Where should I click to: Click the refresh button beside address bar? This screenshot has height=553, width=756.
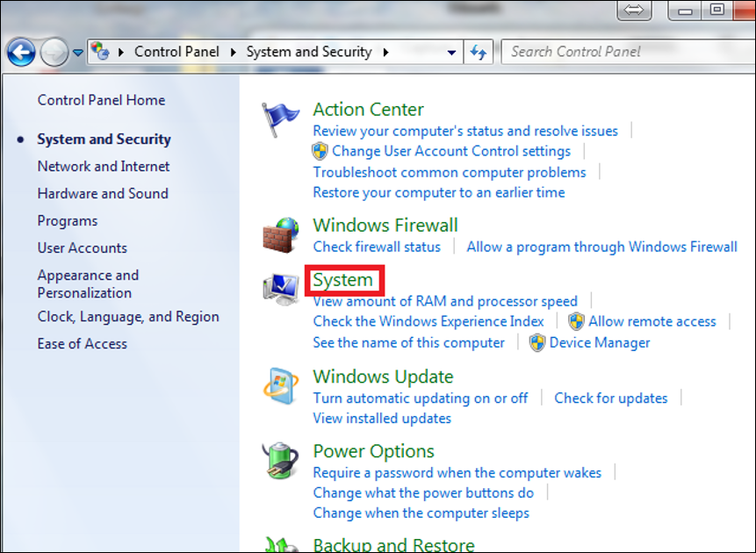(x=479, y=52)
